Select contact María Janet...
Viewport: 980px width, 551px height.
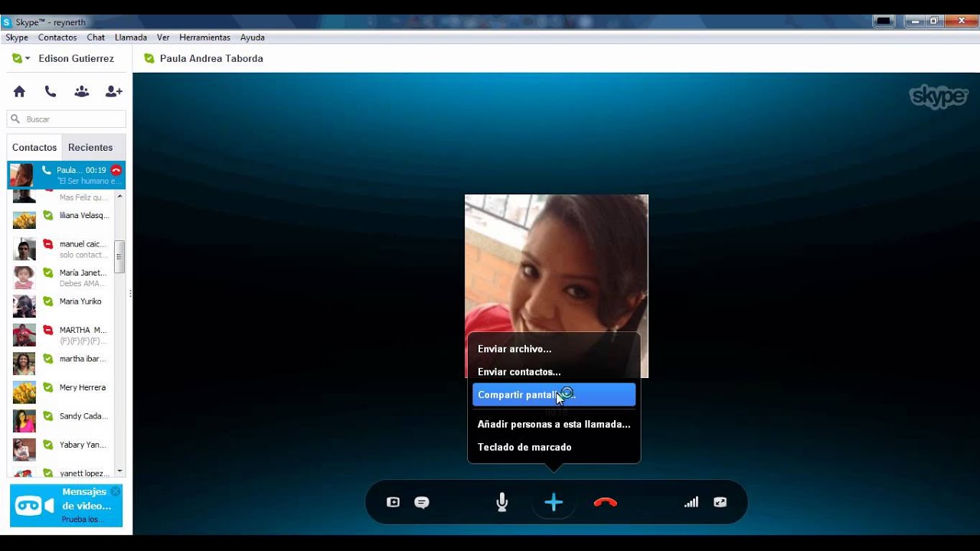61,278
